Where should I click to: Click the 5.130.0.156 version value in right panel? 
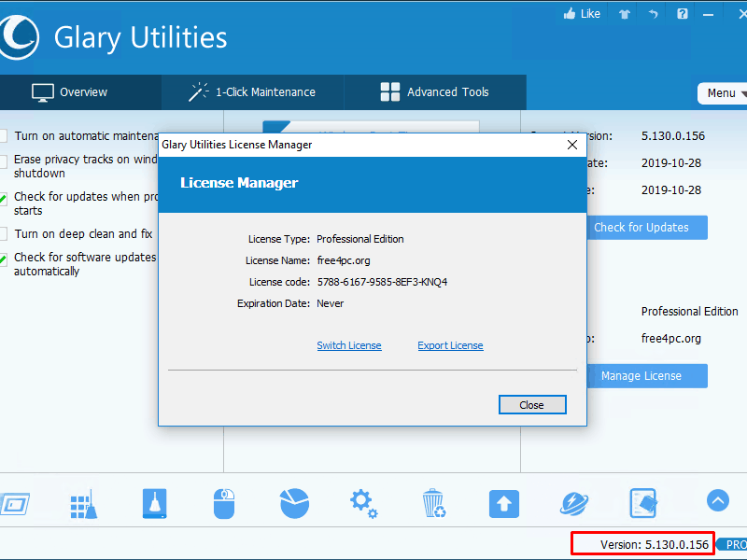pos(672,136)
